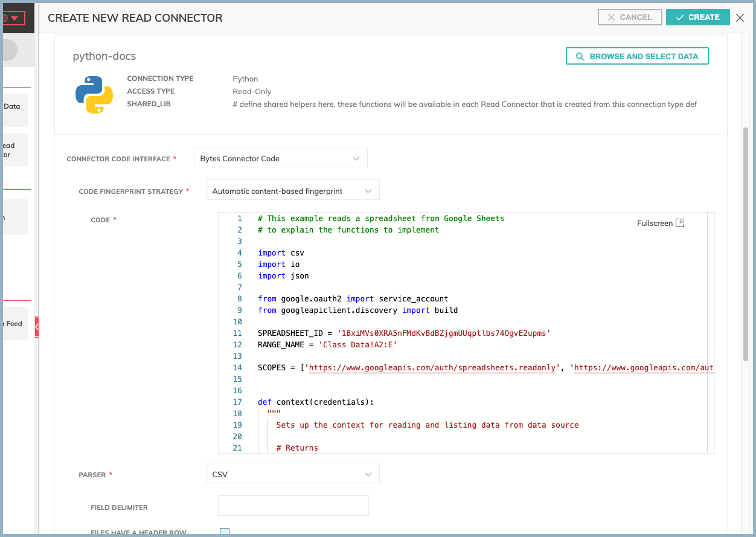Click the Python logo icon
The width and height of the screenshot is (756, 537).
pos(94,95)
